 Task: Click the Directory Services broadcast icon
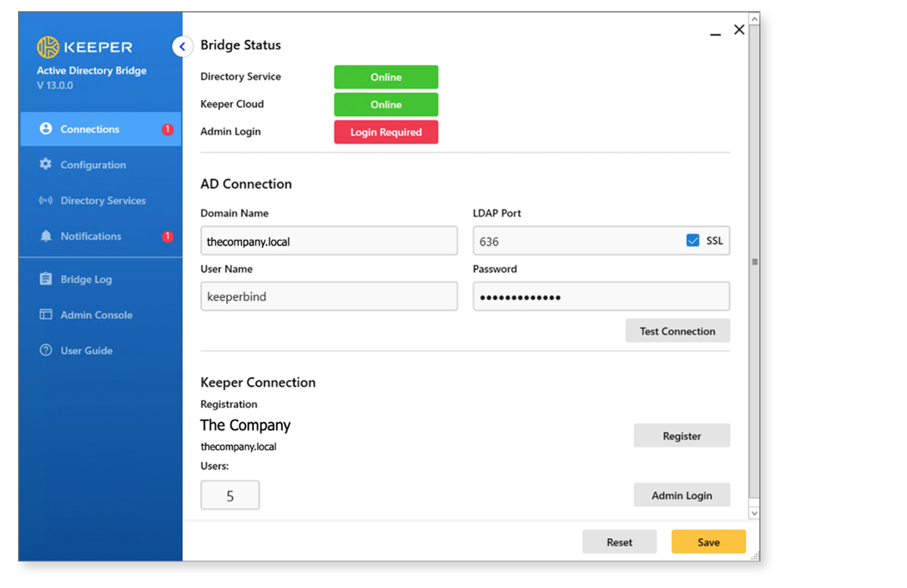(46, 200)
